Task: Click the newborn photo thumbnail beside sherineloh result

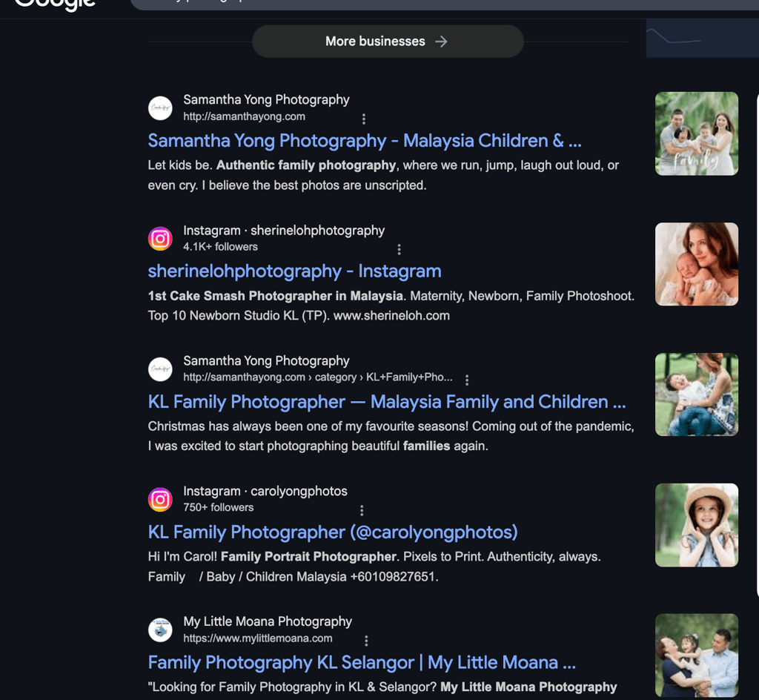Action: coord(696,264)
